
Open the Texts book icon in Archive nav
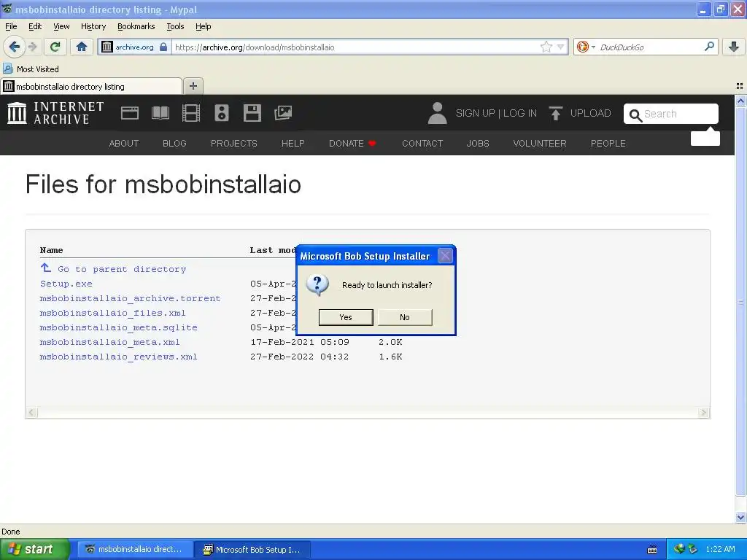pos(160,113)
